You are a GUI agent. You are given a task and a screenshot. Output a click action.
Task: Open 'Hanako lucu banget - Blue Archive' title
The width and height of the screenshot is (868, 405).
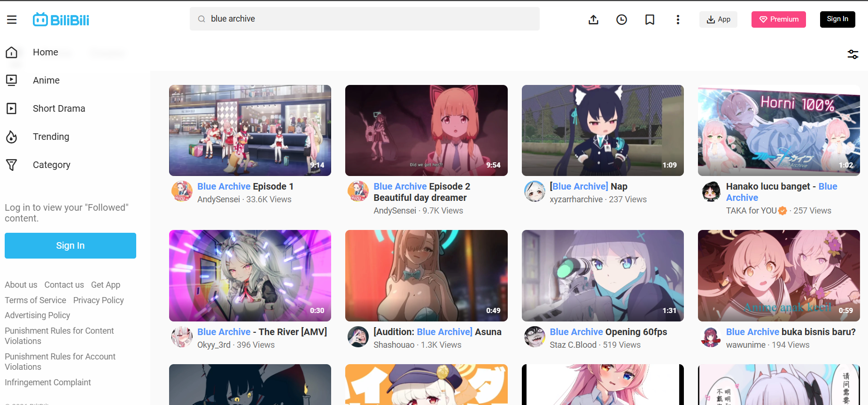click(x=782, y=192)
